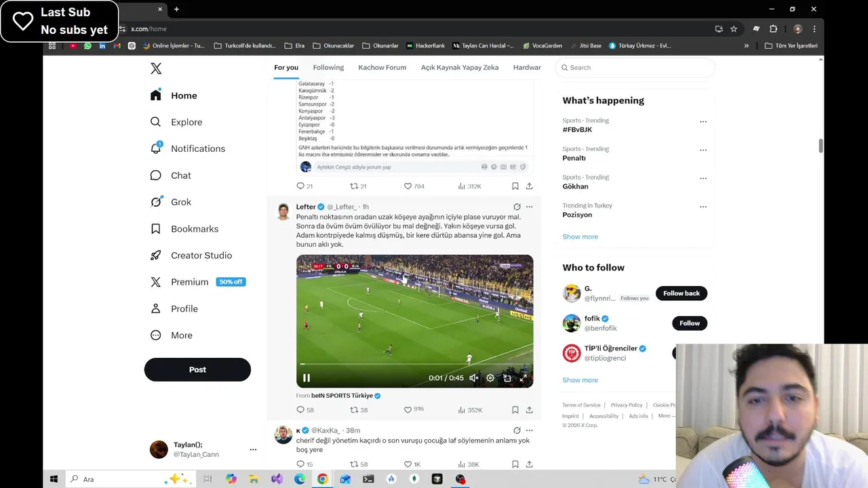Seek on the video progress bar
This screenshot has height=488, width=868.
[415, 365]
